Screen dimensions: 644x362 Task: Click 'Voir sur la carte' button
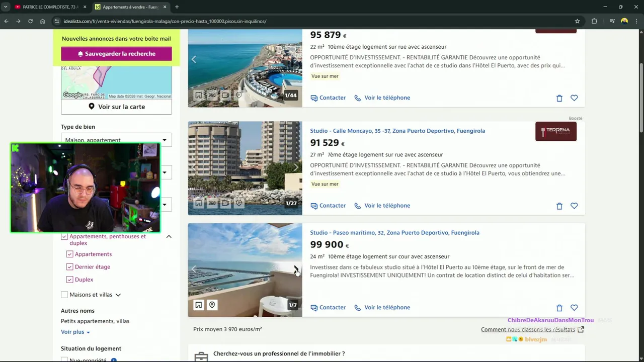[116, 107]
